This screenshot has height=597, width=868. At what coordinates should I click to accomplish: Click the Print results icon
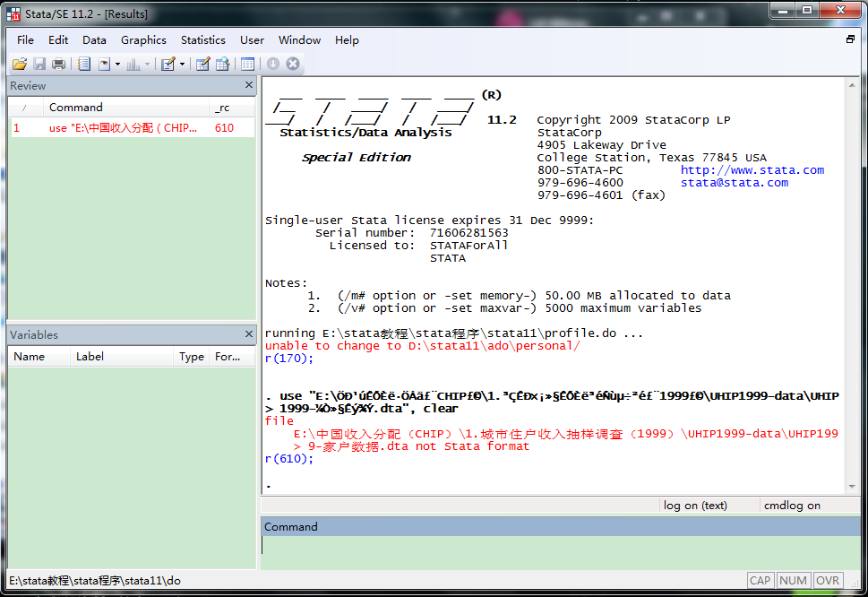pos(58,64)
